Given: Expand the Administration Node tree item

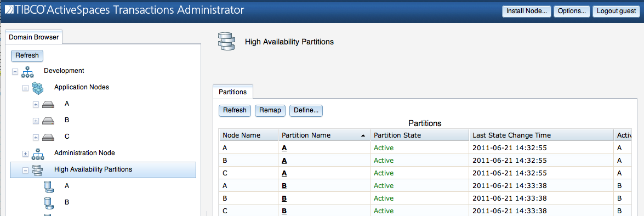Looking at the screenshot, I should [x=25, y=154].
